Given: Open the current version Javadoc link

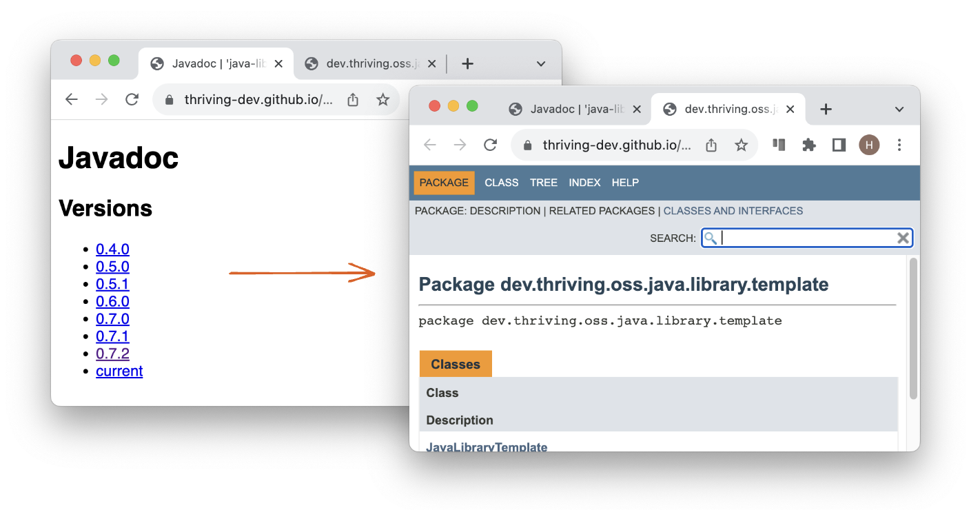Looking at the screenshot, I should pos(119,371).
